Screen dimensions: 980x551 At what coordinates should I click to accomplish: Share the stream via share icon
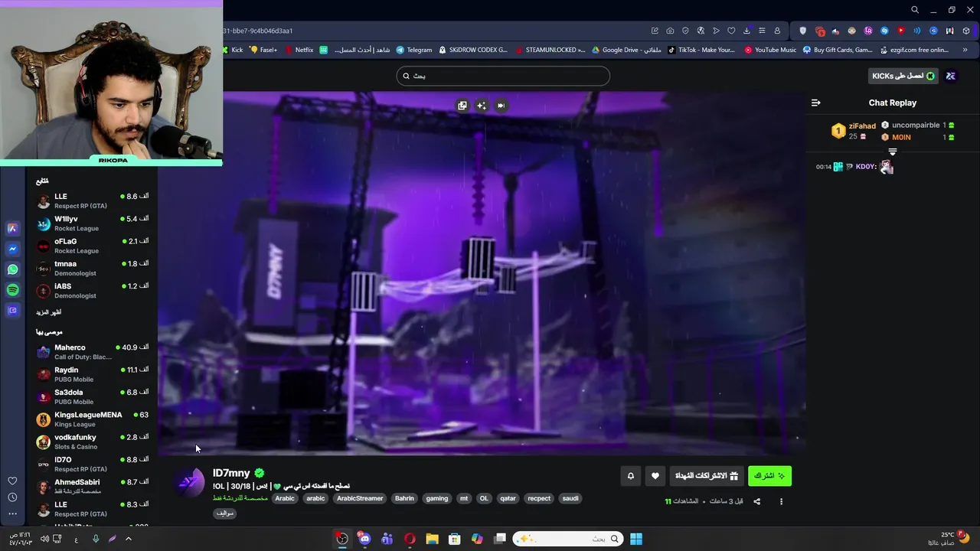pos(757,501)
